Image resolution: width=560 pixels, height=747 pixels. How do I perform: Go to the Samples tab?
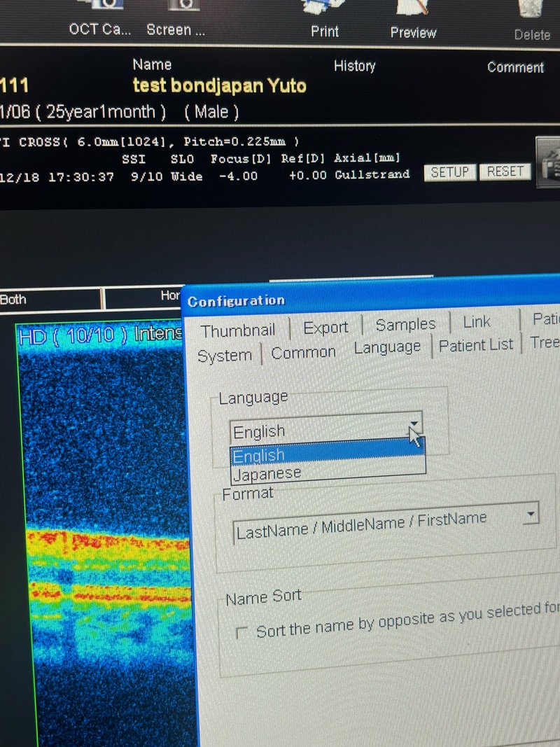point(405,324)
